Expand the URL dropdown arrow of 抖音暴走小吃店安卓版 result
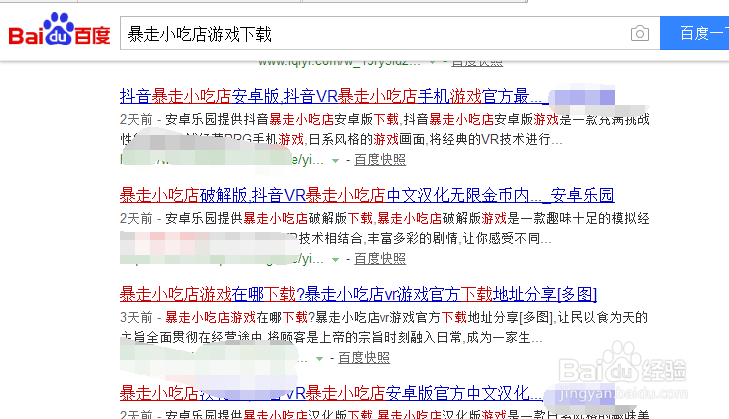The width and height of the screenshot is (729, 419). [x=335, y=161]
